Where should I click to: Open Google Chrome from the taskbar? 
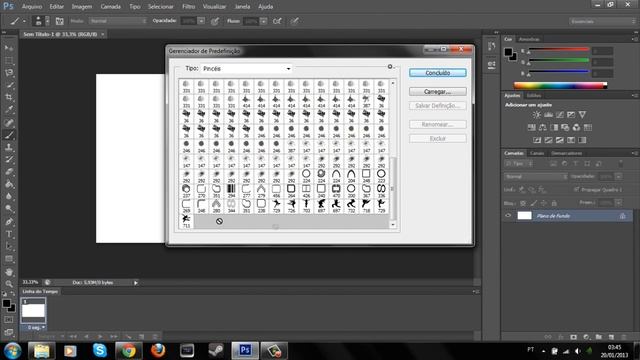click(129, 350)
